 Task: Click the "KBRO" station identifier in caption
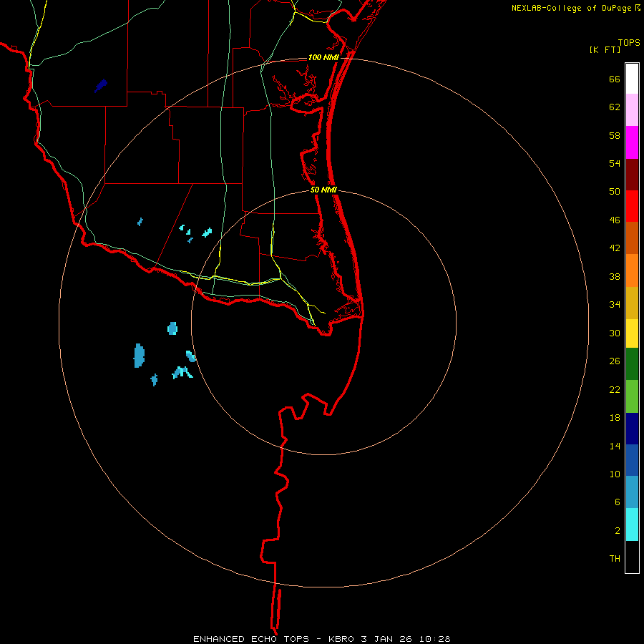click(342, 639)
